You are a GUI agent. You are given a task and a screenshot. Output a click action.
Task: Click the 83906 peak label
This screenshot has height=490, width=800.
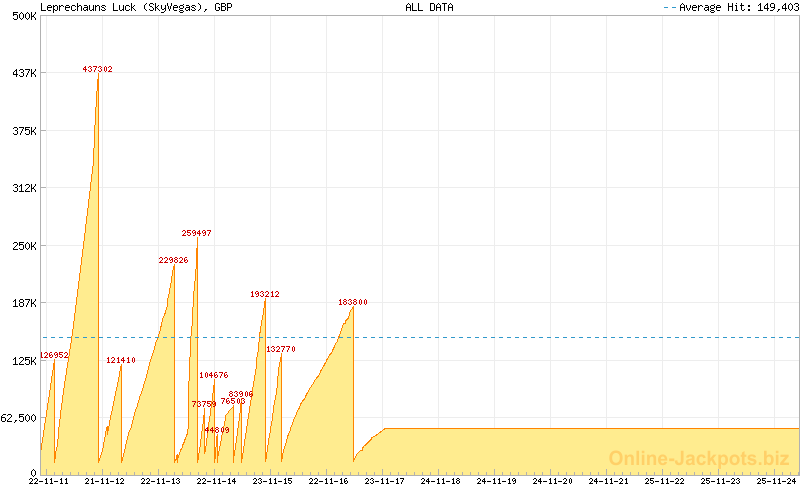(x=241, y=394)
